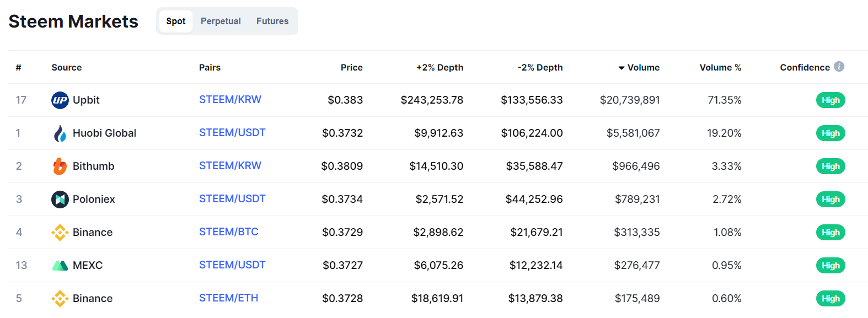
Task: Click the Steem Markets heading
Action: [x=73, y=21]
